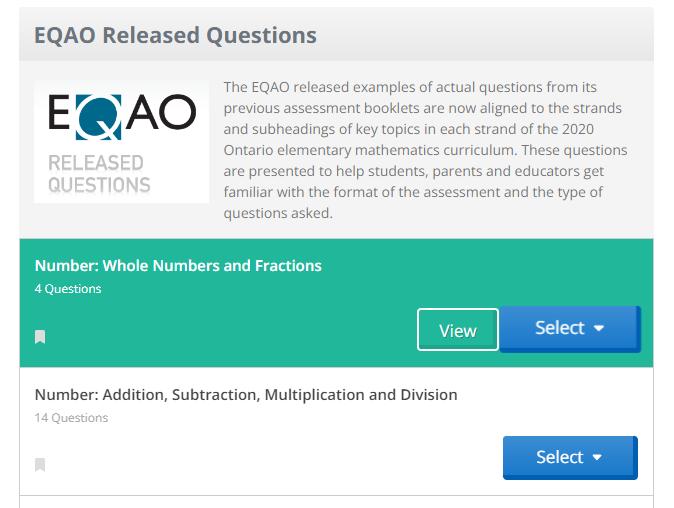Screen dimensions: 674x508
Task: Click the "EQAO Released Questions" panel heading
Action: tap(175, 35)
